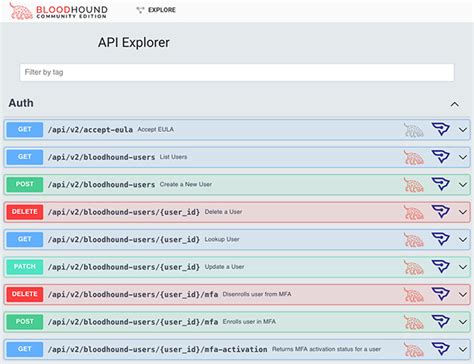Click the Filter by tag input field
This screenshot has width=474, height=364.
pyautogui.click(x=237, y=72)
